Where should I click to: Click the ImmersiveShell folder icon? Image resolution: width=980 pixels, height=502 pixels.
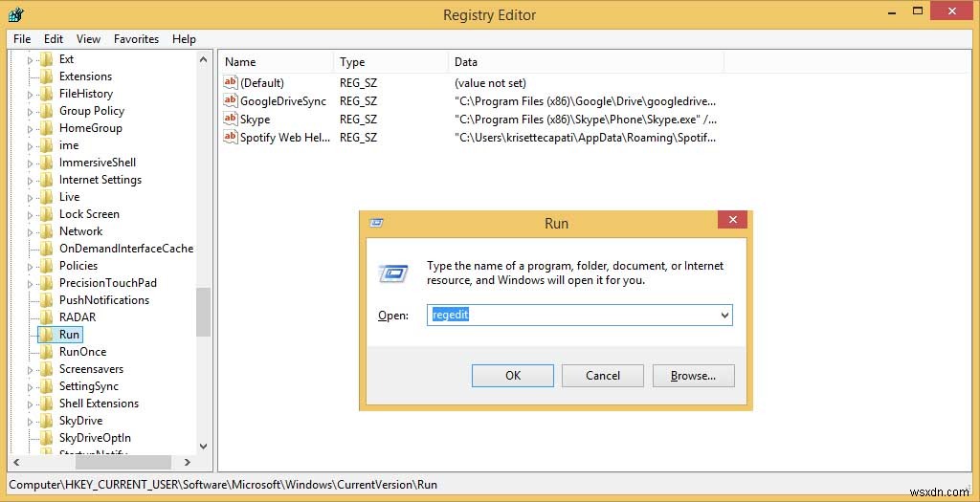click(x=46, y=163)
